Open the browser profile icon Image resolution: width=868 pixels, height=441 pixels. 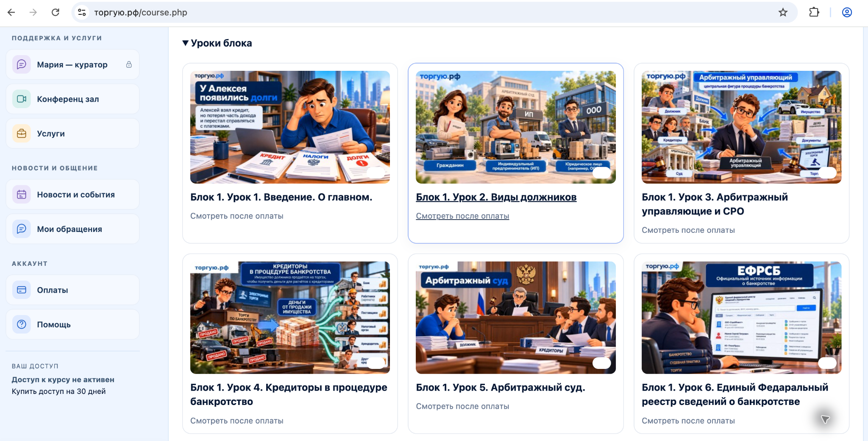click(x=847, y=12)
